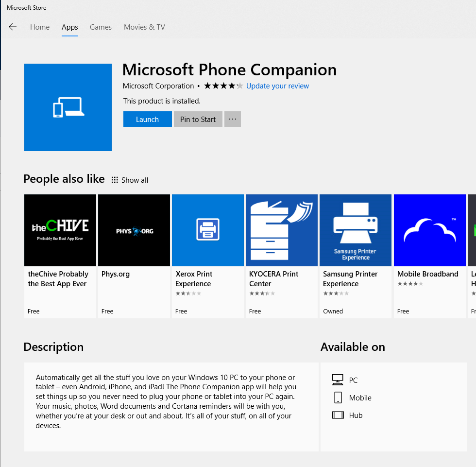The height and width of the screenshot is (467, 476).
Task: Click the star rating next to Microsoft Corporation
Action: (x=223, y=86)
